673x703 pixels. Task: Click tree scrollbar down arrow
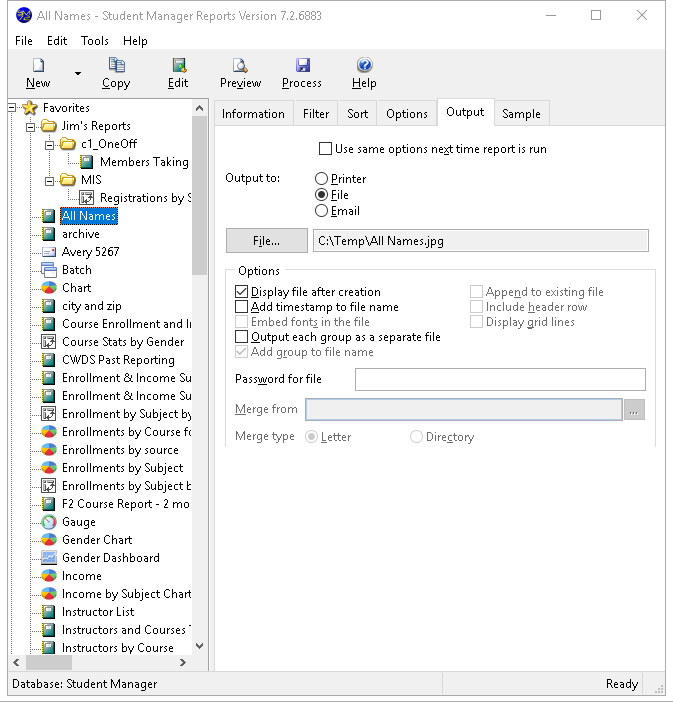200,646
